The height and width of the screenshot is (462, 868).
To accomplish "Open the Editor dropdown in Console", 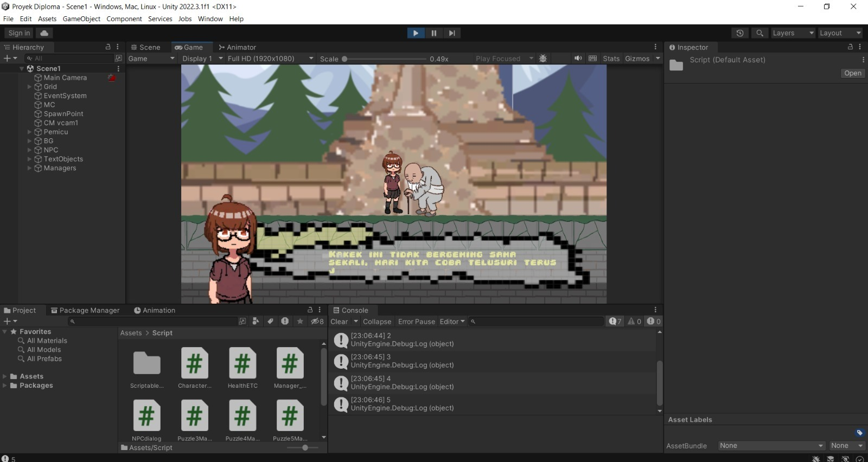I will coord(452,322).
